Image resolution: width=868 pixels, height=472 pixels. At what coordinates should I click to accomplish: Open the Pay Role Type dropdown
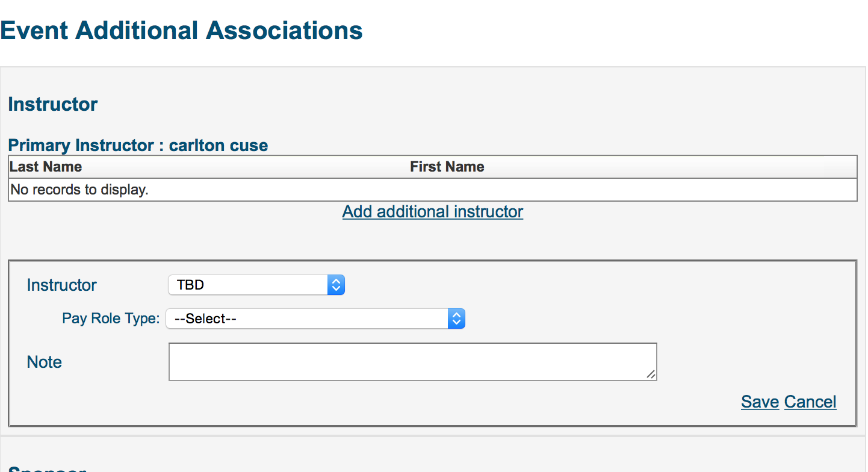pyautogui.click(x=307, y=319)
